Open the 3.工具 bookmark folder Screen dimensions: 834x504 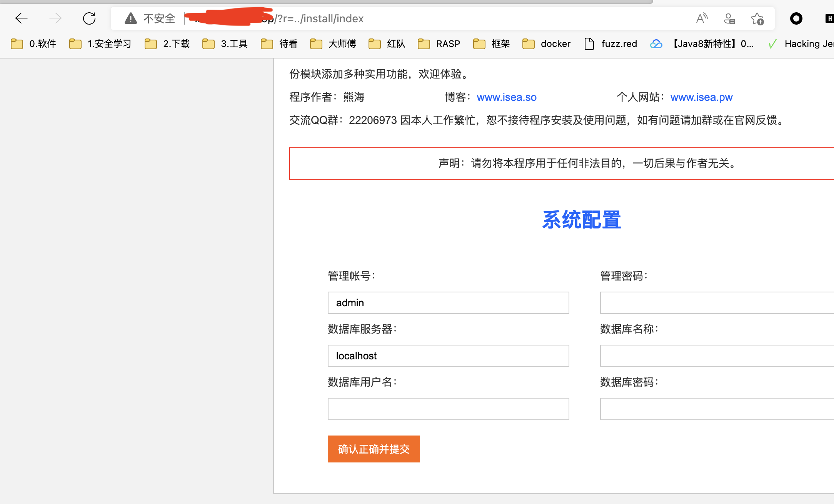[225, 44]
